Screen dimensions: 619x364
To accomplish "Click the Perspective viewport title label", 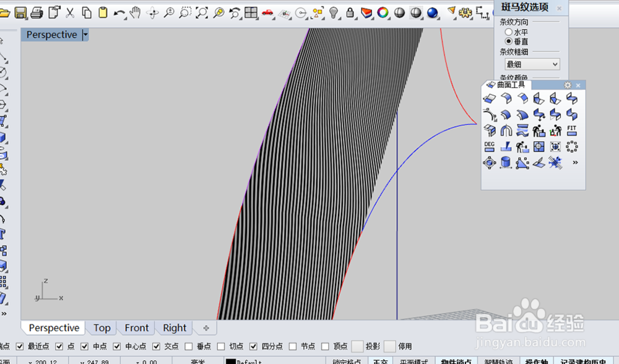I will coord(52,35).
